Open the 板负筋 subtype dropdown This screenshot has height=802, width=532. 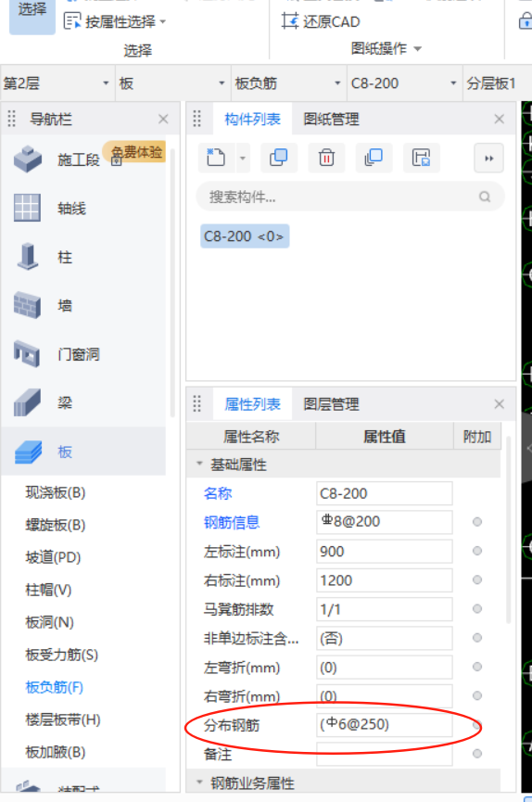(x=337, y=83)
